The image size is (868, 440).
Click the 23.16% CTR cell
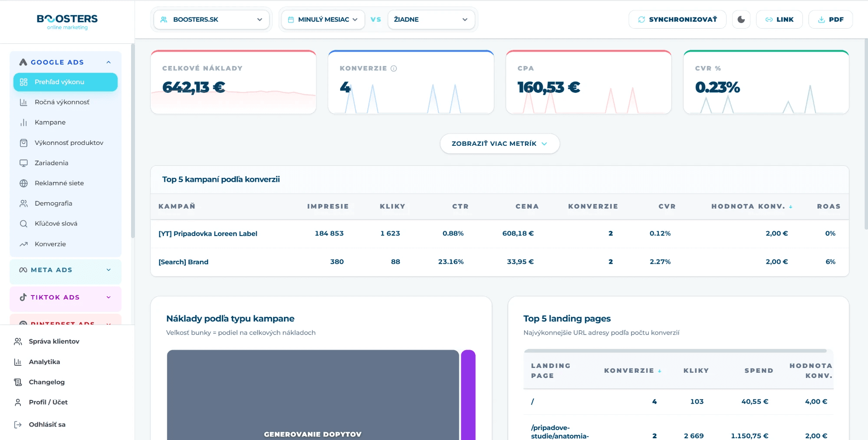click(450, 262)
